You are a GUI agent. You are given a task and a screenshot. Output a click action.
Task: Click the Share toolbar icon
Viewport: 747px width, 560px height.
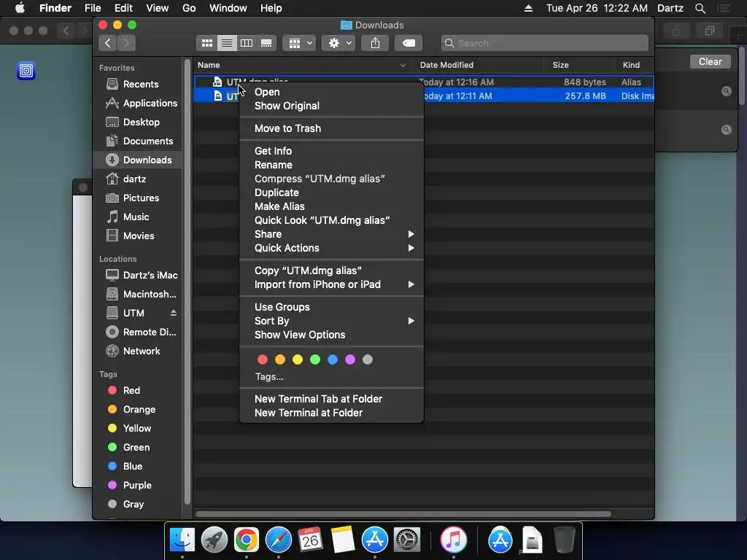[376, 43]
